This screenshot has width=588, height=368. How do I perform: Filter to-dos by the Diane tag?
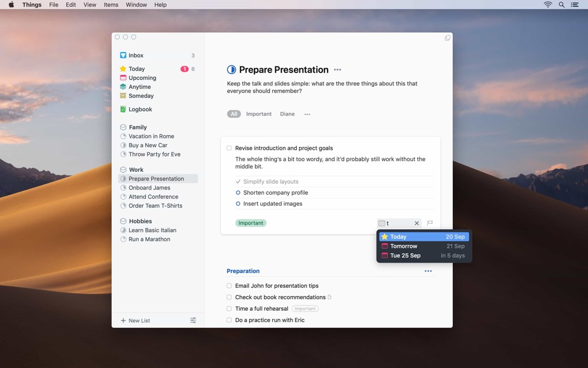pos(288,114)
